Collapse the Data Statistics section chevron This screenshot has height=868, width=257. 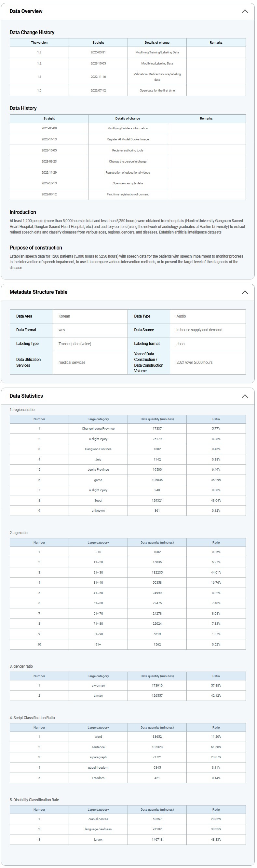pyautogui.click(x=245, y=396)
